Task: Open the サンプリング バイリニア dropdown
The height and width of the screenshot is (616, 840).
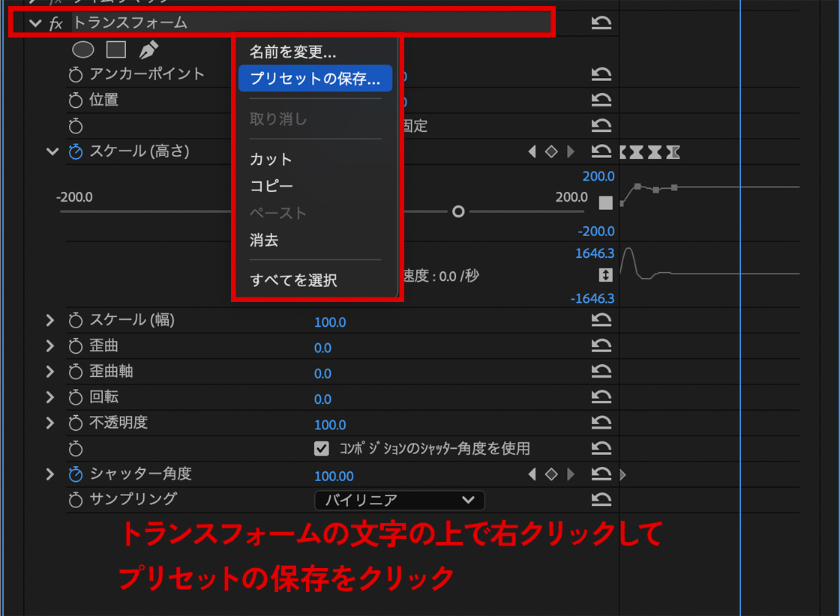Action: 399,500
